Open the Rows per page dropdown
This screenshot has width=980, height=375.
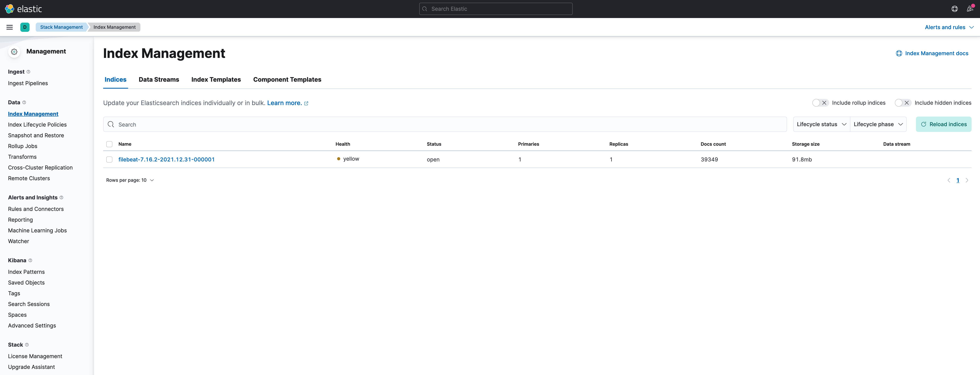click(x=130, y=180)
